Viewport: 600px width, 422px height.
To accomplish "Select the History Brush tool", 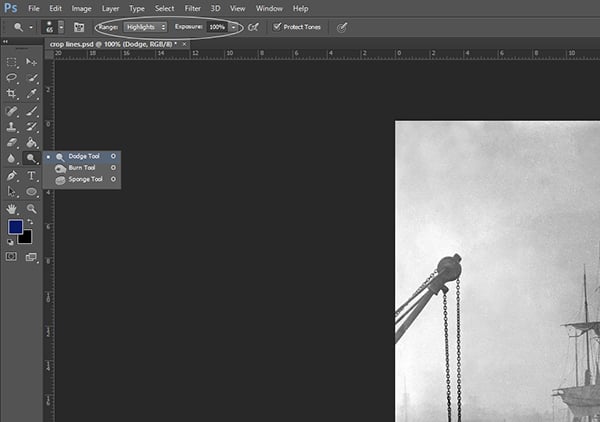I will [31, 127].
